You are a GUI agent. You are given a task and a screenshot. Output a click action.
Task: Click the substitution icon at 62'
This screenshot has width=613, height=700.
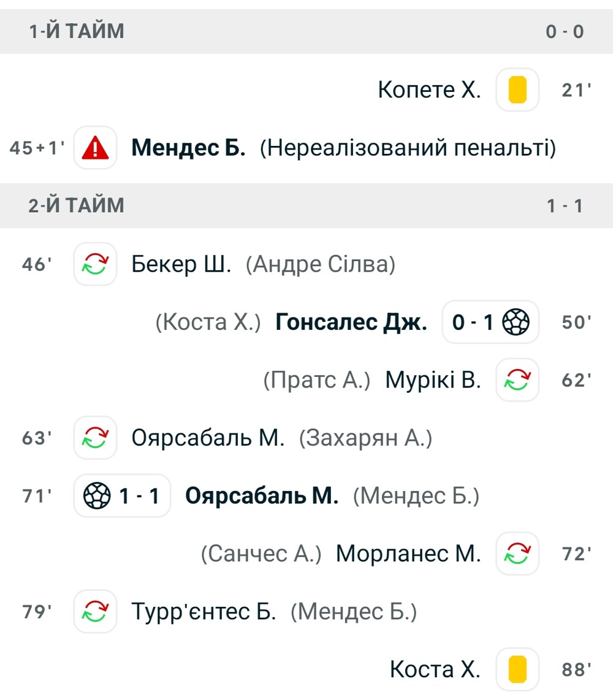click(517, 380)
